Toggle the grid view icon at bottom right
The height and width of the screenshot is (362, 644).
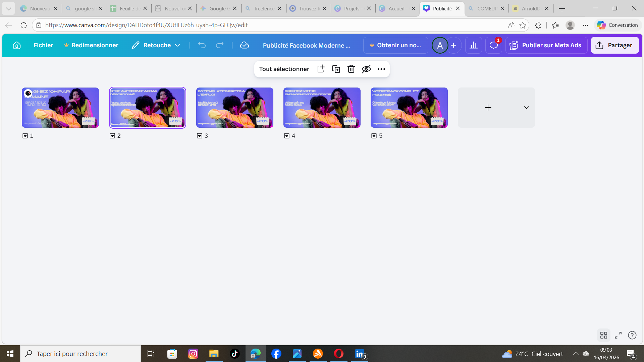[604, 335]
